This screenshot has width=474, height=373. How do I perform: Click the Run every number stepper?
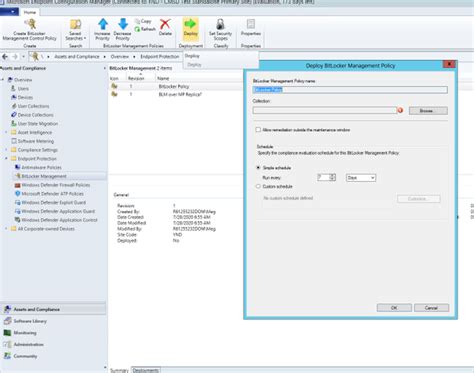[332, 177]
